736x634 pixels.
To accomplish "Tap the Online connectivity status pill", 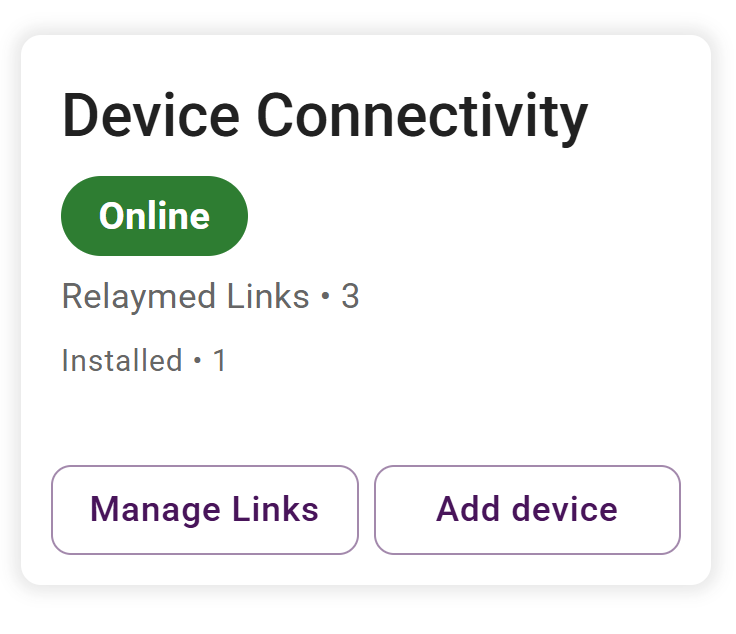I will [x=154, y=216].
